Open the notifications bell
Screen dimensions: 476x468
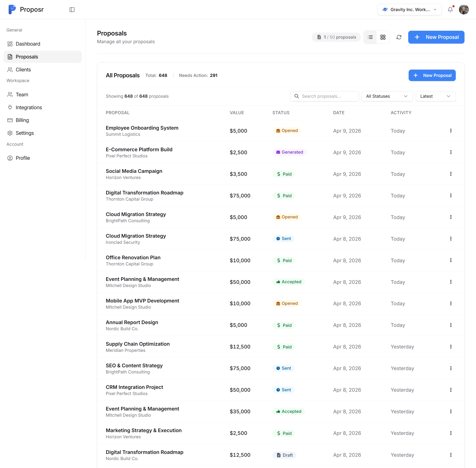coord(450,10)
